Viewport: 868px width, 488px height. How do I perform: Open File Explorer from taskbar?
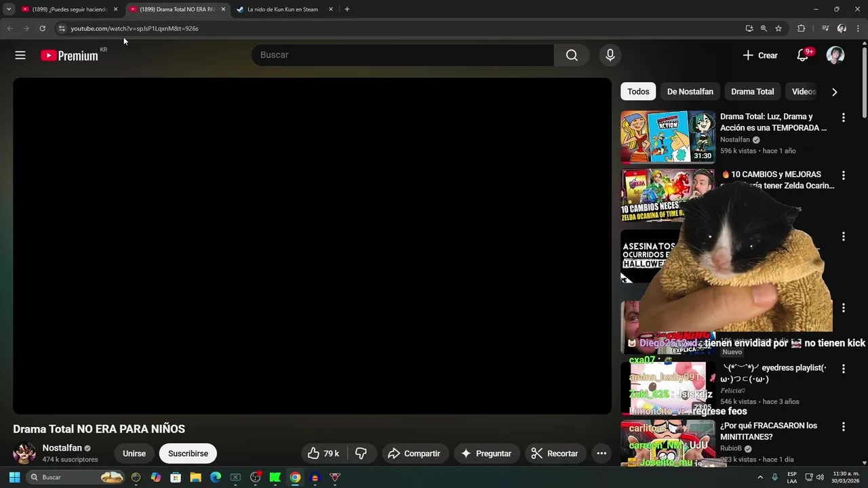coord(195,477)
